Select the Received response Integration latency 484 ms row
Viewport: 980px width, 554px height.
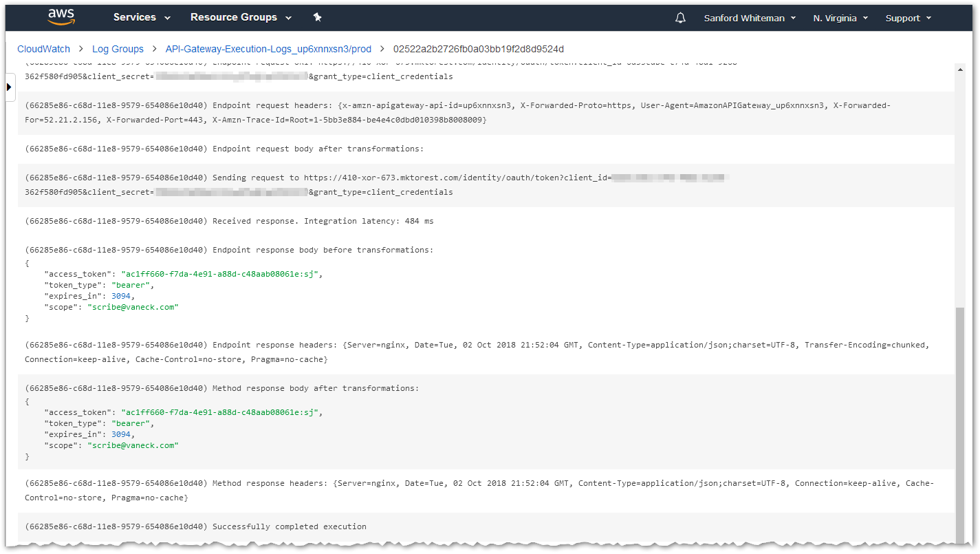[486, 221]
